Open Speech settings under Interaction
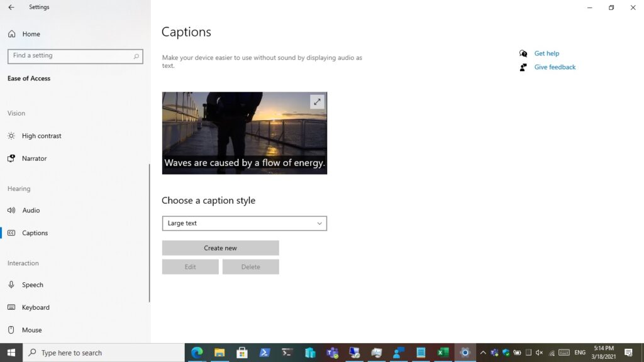The image size is (644, 362). pyautogui.click(x=33, y=285)
